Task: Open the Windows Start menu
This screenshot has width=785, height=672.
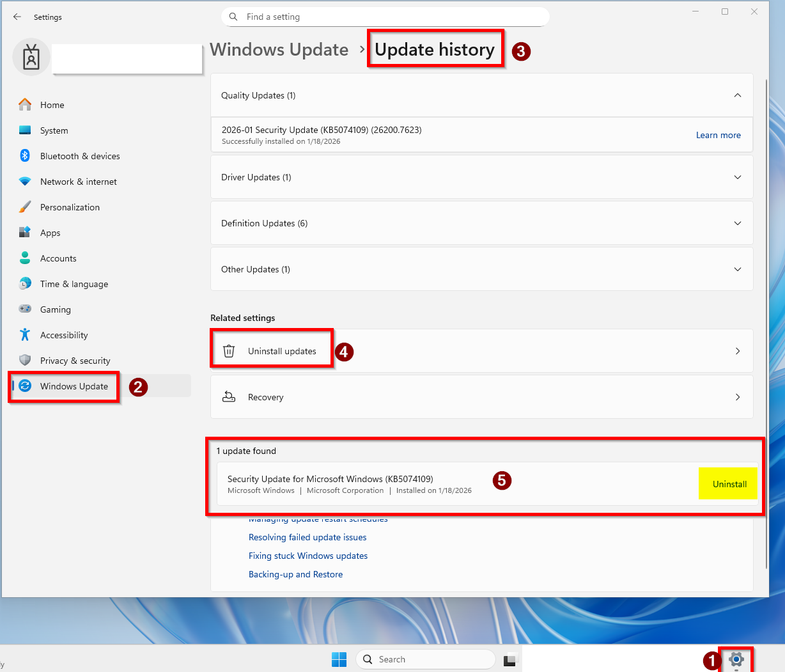Action: [339, 659]
